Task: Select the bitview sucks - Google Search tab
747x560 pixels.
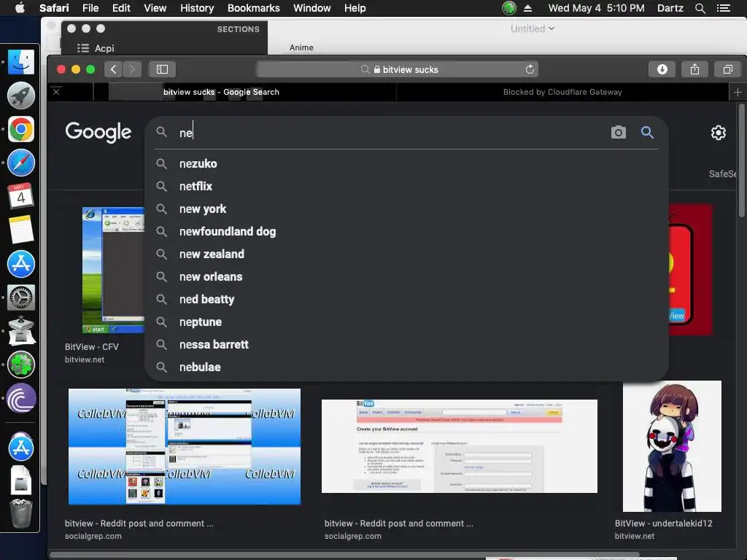Action: point(221,92)
